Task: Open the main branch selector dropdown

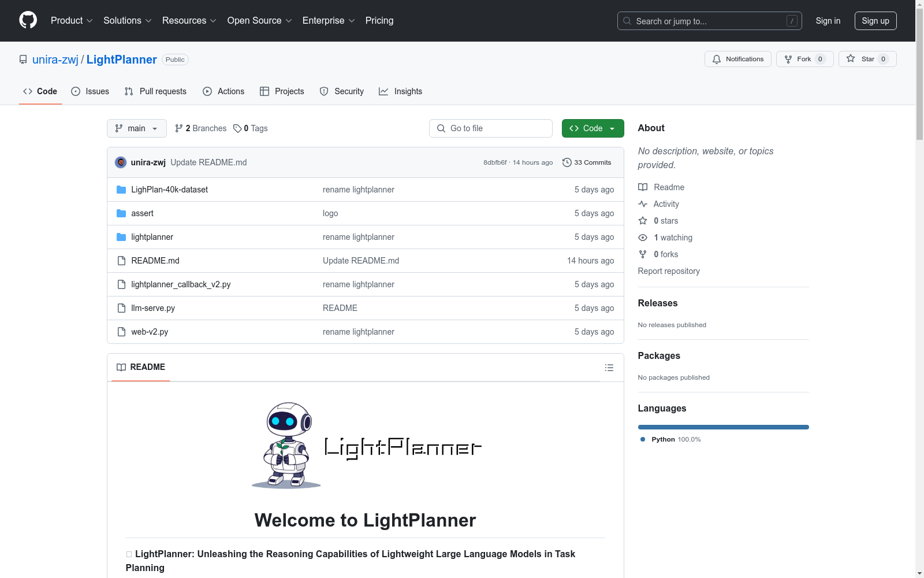Action: click(137, 128)
